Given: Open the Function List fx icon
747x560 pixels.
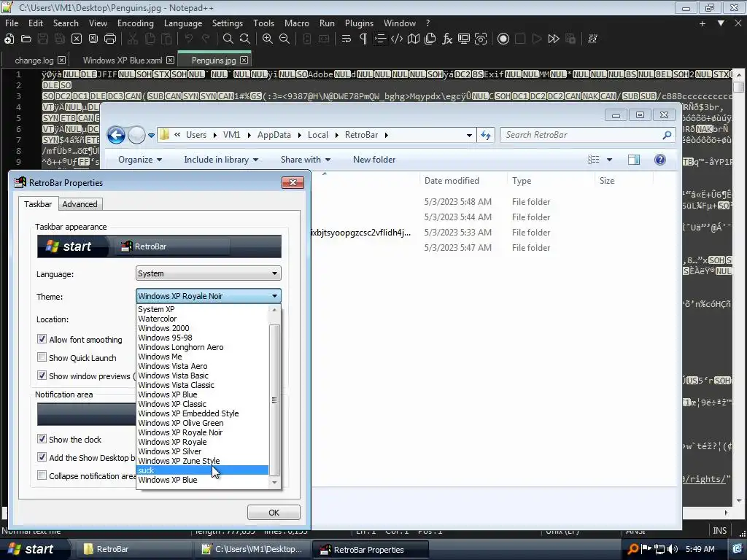Looking at the screenshot, I should click(447, 39).
